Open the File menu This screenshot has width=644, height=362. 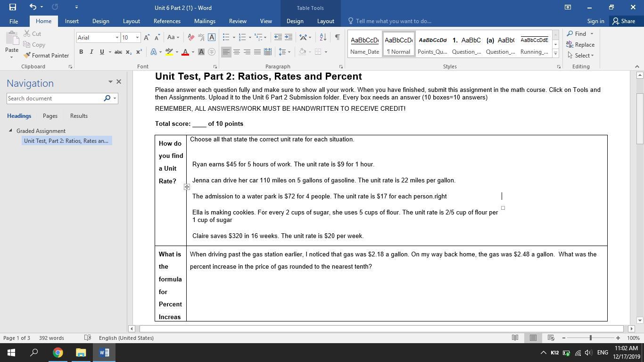14,21
